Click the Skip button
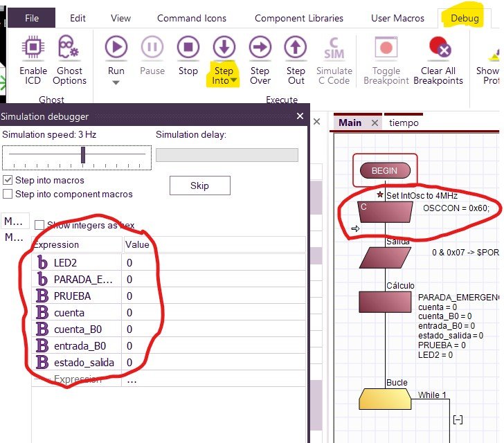504x443 pixels. click(x=200, y=186)
